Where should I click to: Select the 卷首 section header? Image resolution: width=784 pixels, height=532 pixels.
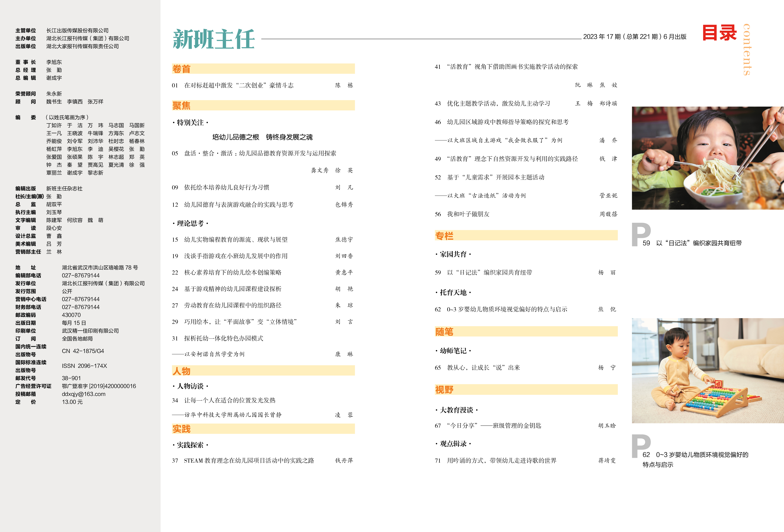tap(181, 69)
